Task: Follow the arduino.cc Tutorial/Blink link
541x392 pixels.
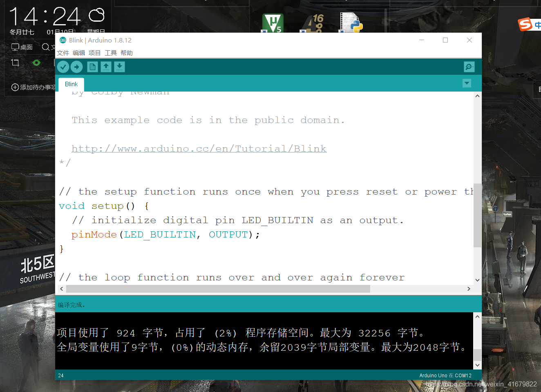Action: (199, 149)
